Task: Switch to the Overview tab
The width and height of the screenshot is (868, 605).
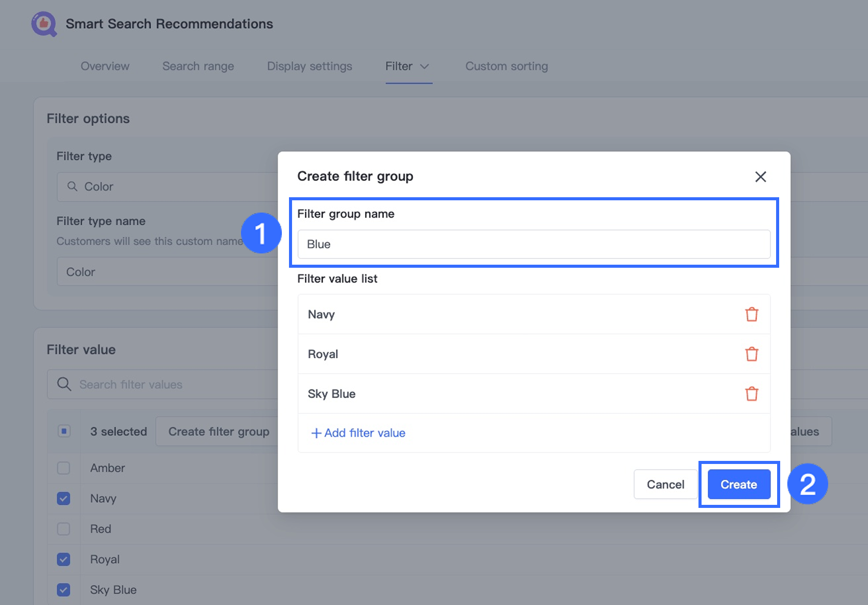Action: tap(105, 66)
